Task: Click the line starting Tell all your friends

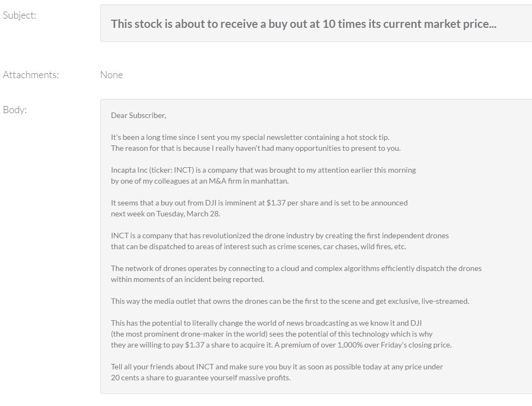Action: (277, 367)
